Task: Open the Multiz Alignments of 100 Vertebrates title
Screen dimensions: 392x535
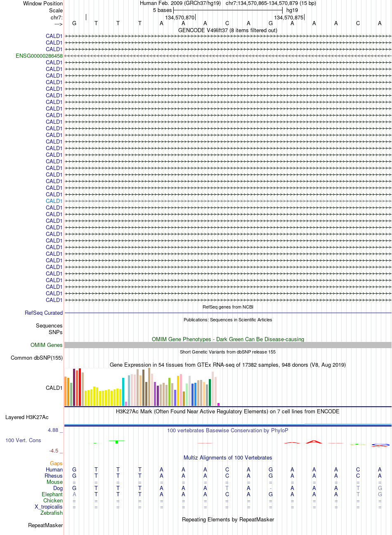Action: [x=228, y=458]
